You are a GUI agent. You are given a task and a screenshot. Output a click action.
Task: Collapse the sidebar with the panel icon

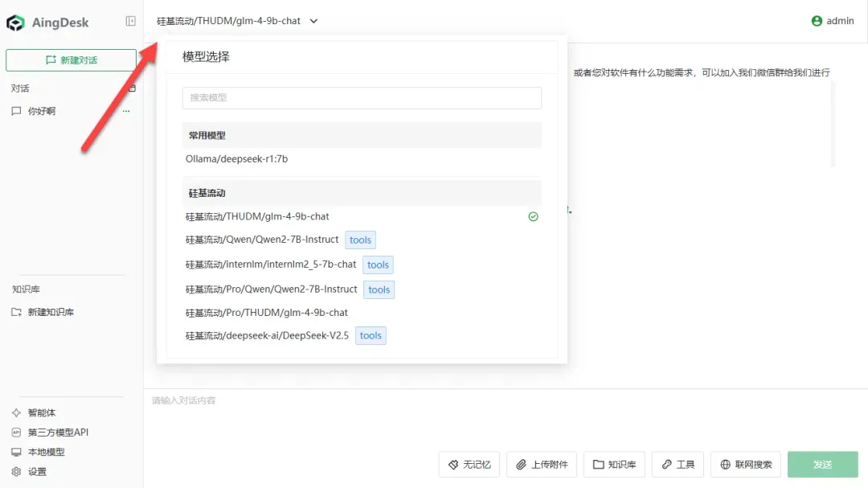click(x=131, y=21)
